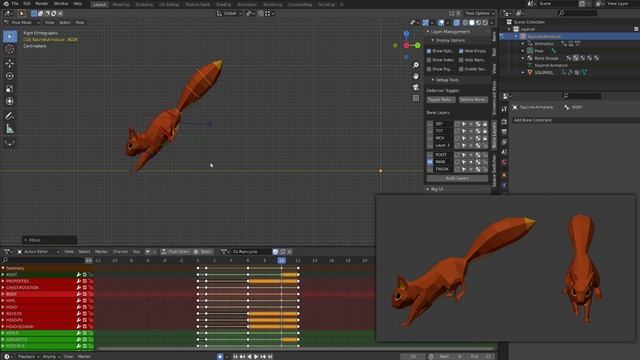Enable Hide Names checkbox
640x360 pixels.
point(461,60)
